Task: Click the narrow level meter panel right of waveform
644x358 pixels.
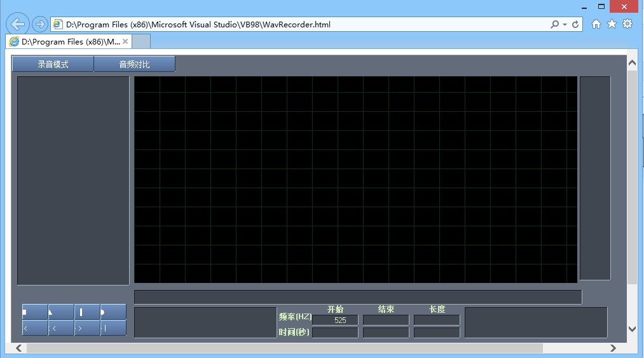Action: (x=595, y=178)
